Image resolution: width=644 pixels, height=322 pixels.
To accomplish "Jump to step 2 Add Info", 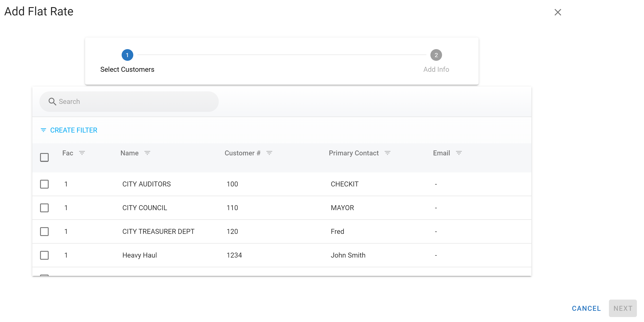I will click(436, 55).
